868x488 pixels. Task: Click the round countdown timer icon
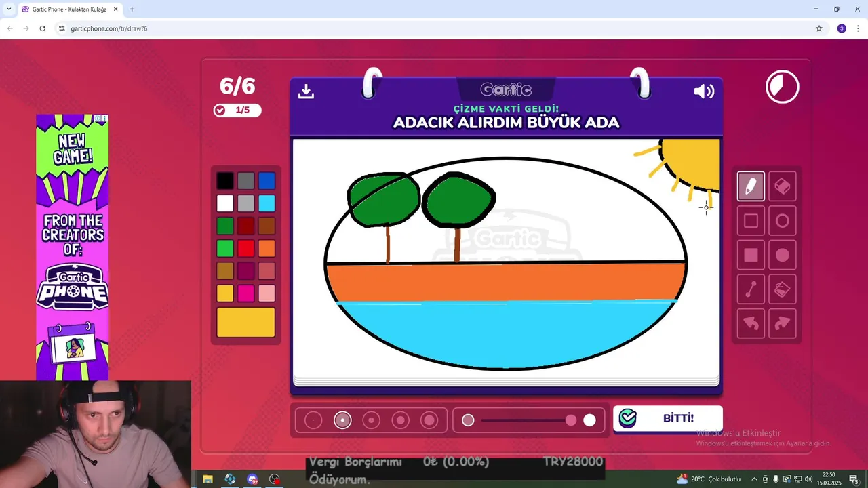[783, 87]
